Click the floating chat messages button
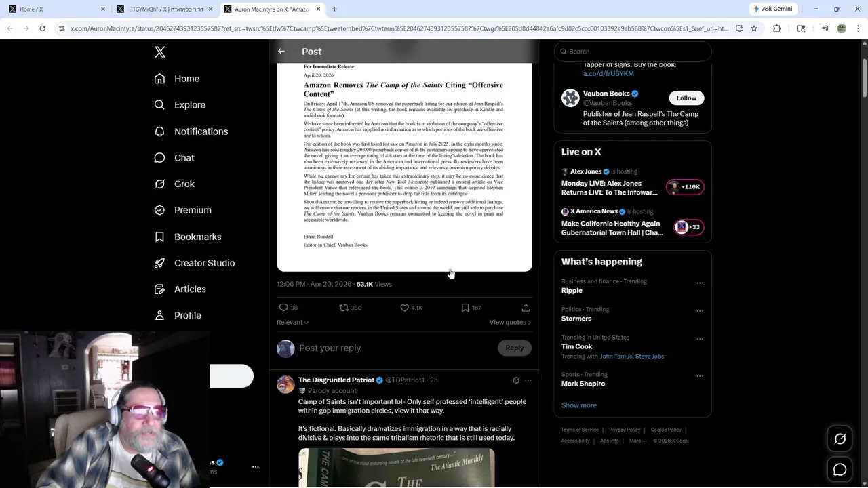868x488 pixels. pyautogui.click(x=840, y=470)
